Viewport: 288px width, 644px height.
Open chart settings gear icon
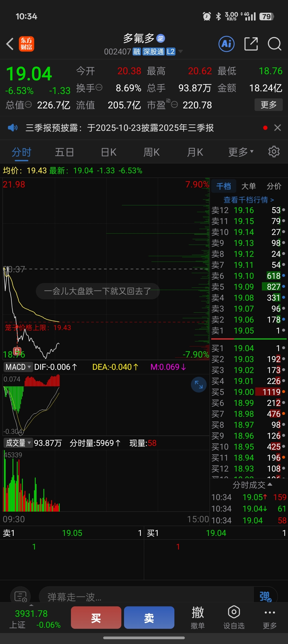tap(274, 152)
